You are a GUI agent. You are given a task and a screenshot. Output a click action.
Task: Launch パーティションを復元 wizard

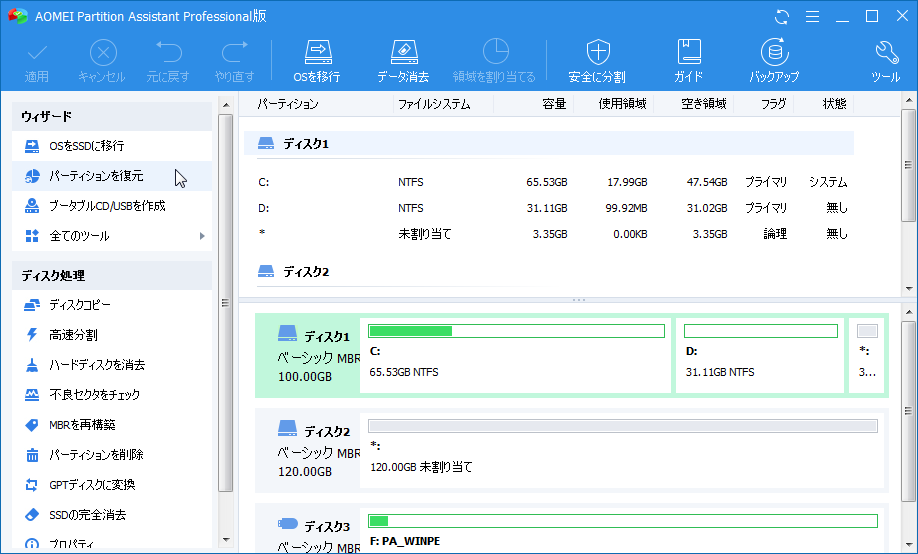[112, 176]
